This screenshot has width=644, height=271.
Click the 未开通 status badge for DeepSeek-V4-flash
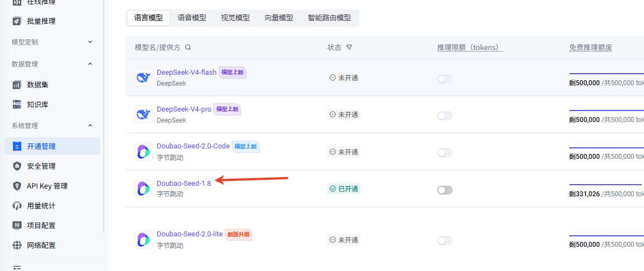(344, 78)
